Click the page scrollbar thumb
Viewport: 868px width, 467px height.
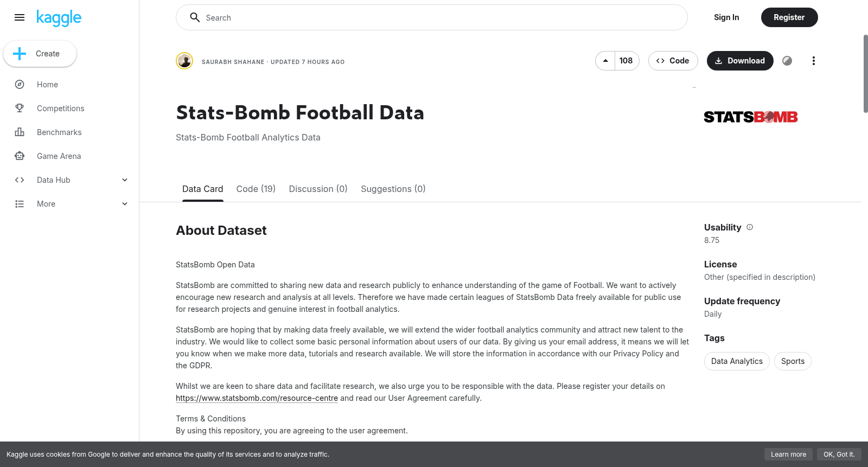coord(865,74)
